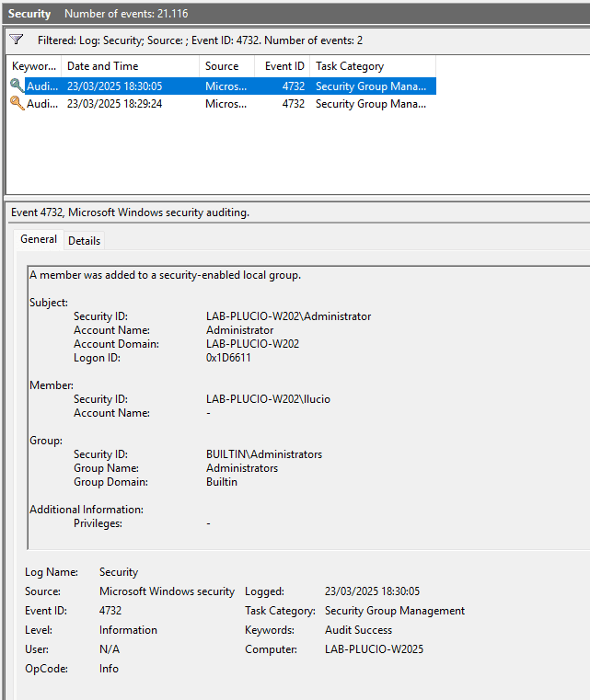Click the filter funnel icon

[17, 40]
